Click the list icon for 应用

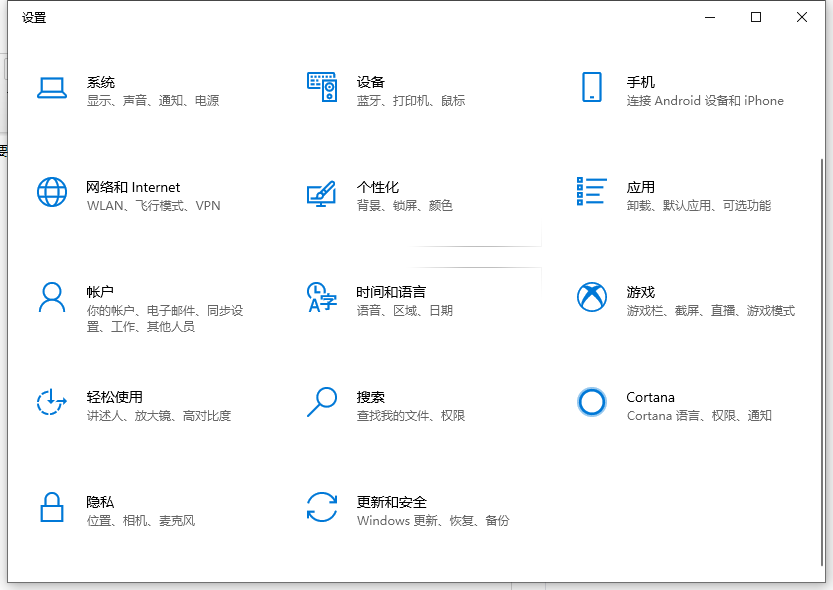[591, 192]
